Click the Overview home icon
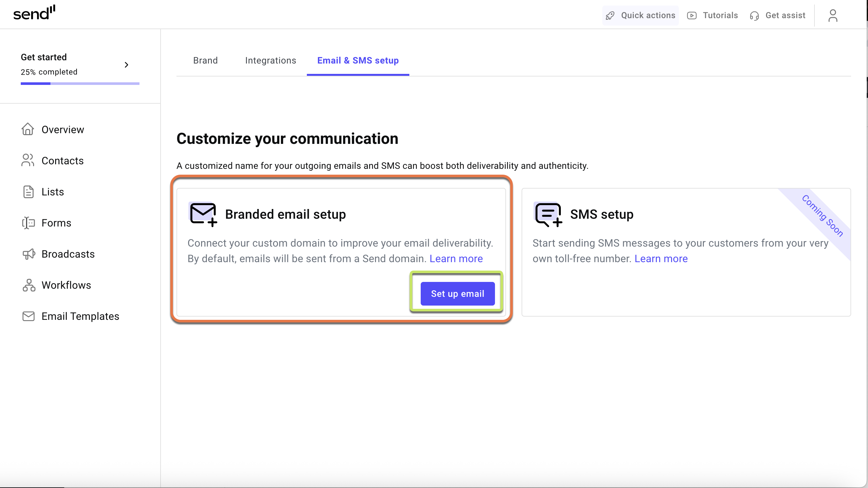Viewport: 868px width, 488px height. click(x=28, y=129)
